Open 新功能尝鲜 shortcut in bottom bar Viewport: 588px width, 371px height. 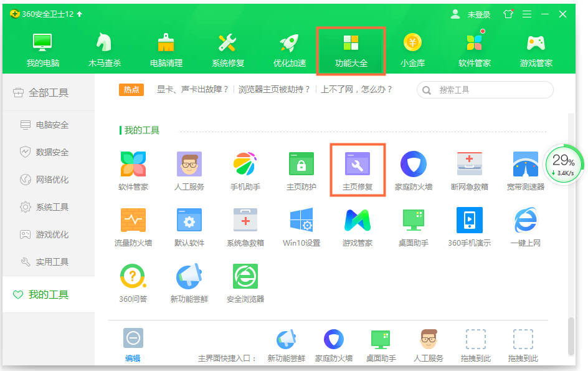click(x=287, y=346)
